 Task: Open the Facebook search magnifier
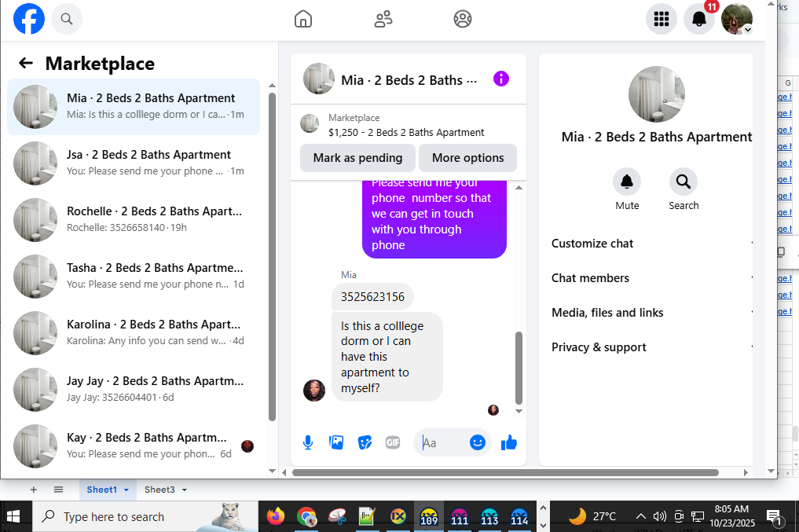click(x=67, y=19)
